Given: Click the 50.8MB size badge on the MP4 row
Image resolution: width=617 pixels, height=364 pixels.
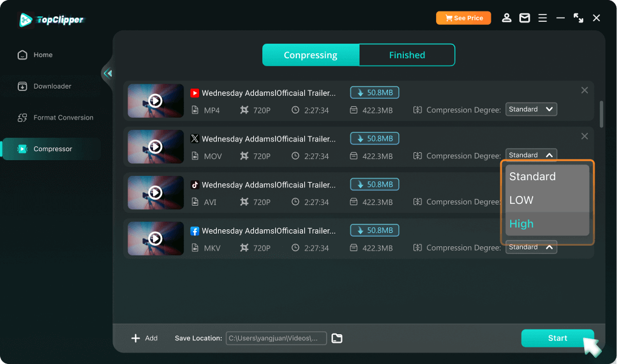Looking at the screenshot, I should pyautogui.click(x=375, y=92).
